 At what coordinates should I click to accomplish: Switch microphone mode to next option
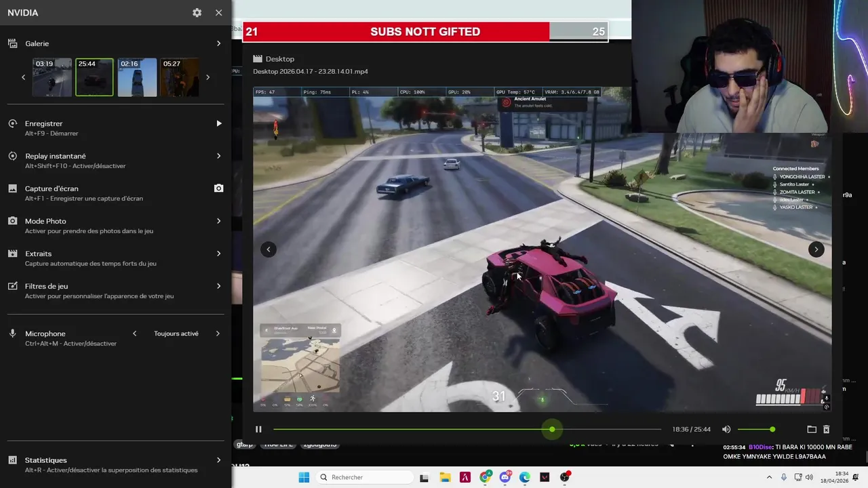(x=218, y=333)
